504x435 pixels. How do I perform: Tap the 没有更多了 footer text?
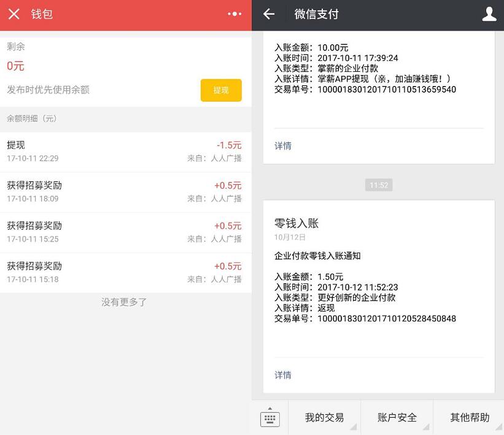pos(124,302)
